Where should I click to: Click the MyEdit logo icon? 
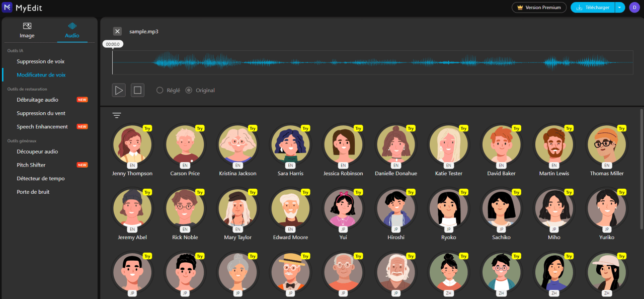(7, 7)
